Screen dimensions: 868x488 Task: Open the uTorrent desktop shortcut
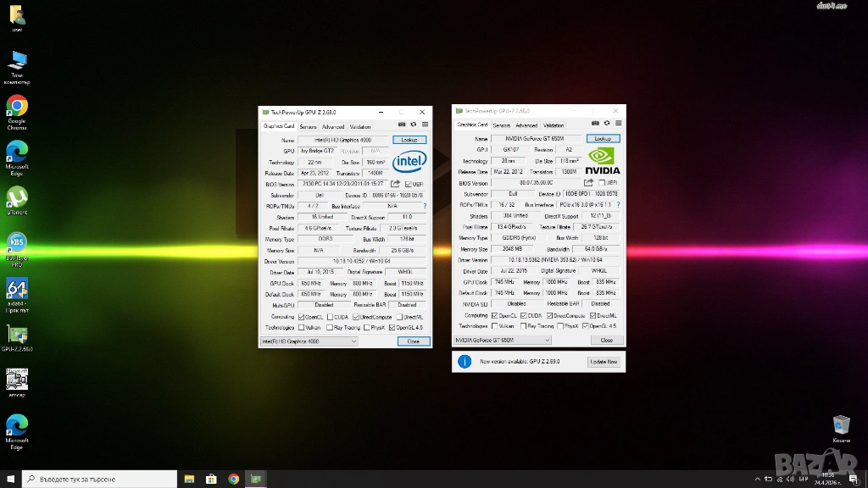pos(17,197)
